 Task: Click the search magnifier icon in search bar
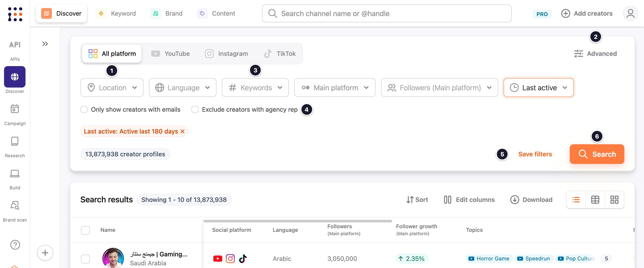pos(273,13)
